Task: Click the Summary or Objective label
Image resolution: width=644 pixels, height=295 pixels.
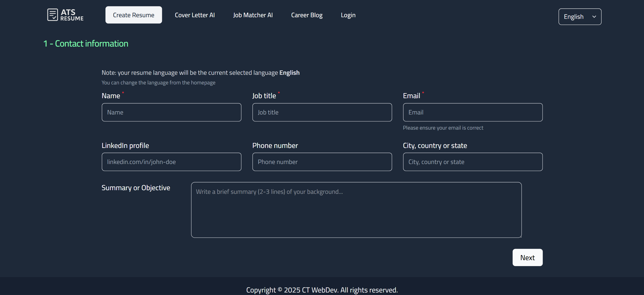Action: pos(136,188)
